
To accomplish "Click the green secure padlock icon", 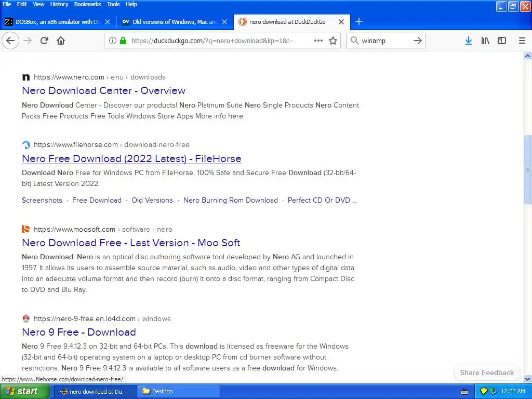I will (x=123, y=41).
